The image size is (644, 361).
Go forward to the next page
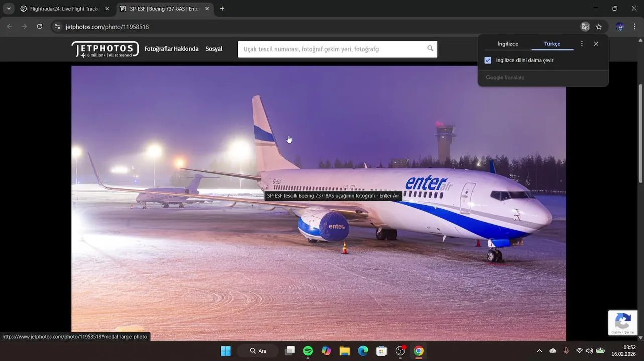[x=24, y=27]
